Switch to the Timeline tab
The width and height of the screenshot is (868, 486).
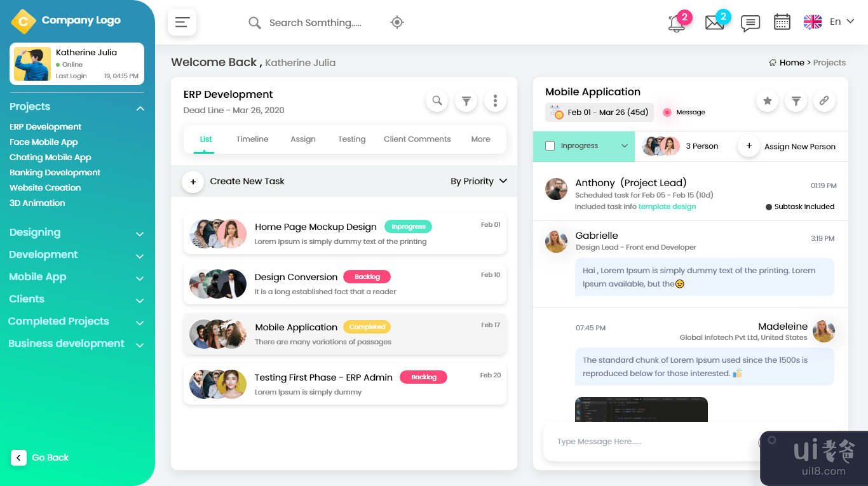(x=252, y=139)
